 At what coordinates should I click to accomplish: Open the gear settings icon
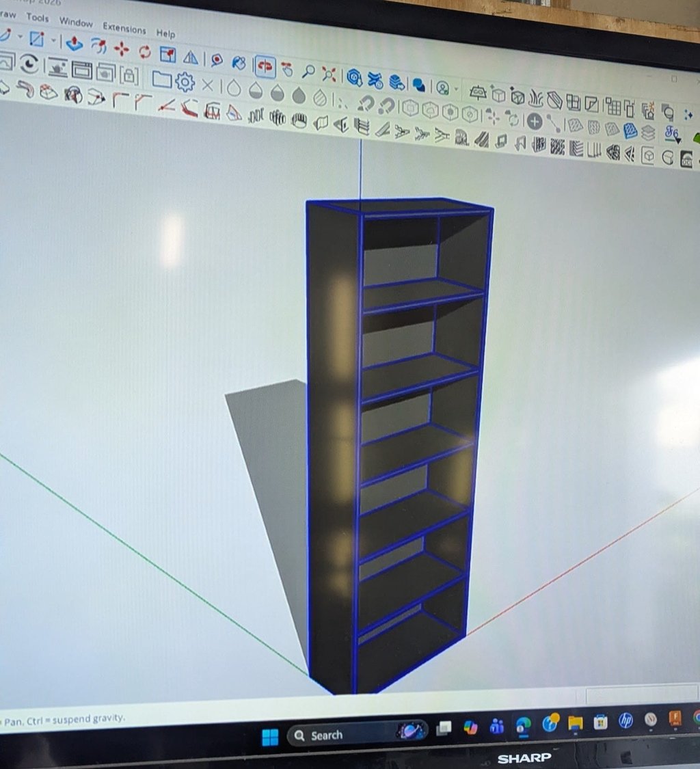pos(185,83)
